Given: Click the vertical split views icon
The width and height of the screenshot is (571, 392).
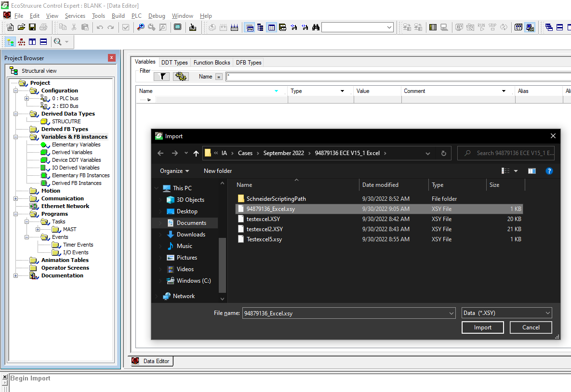Looking at the screenshot, I should (x=32, y=42).
